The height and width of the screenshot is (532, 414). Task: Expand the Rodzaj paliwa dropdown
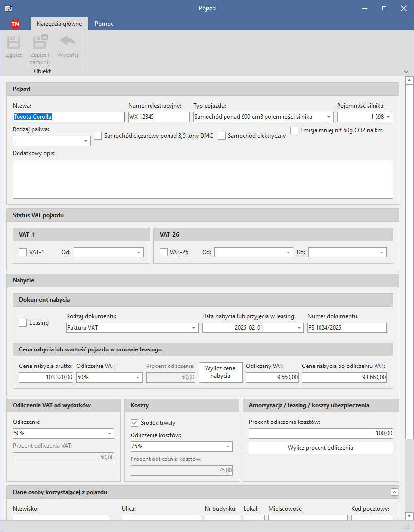point(85,141)
